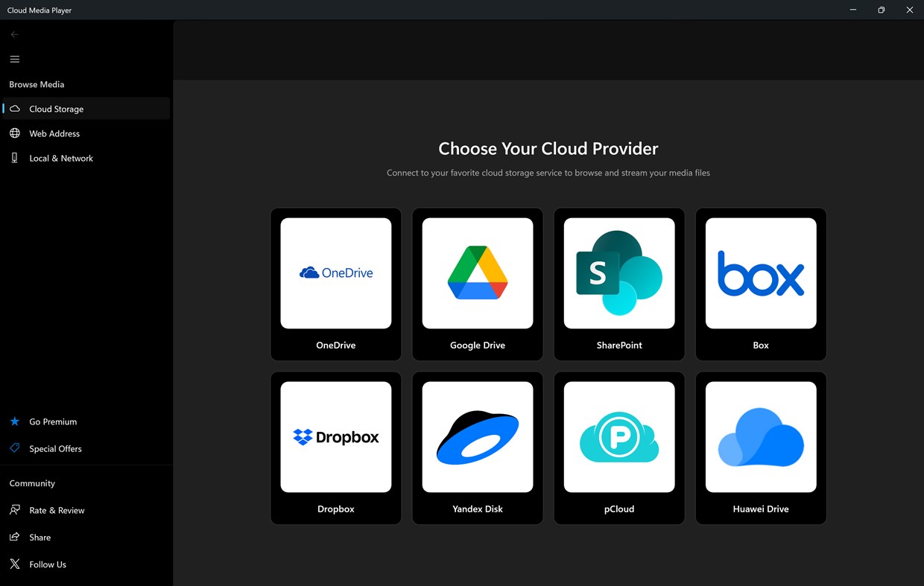This screenshot has width=924, height=586.
Task: Switch to the Web Address section
Action: tap(54, 133)
